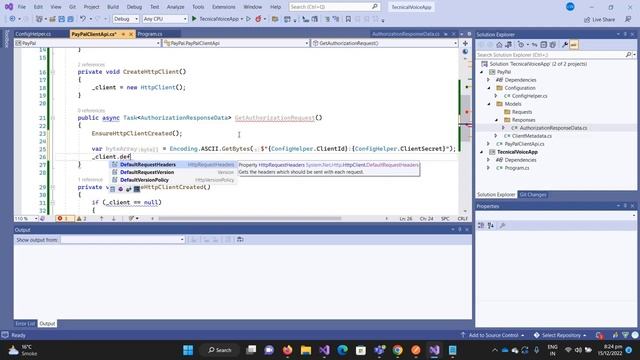This screenshot has width=640, height=360.
Task: Click the editor horizontal scrollbar
Action: pos(249,219)
